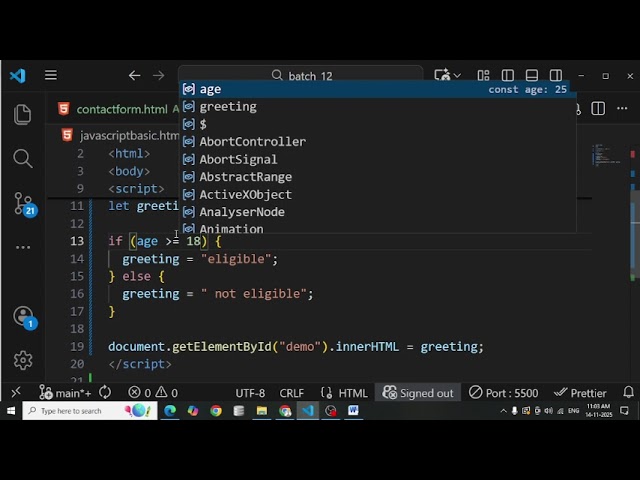The width and height of the screenshot is (640, 480).
Task: Click the "eligible" string on line 14
Action: tap(236, 259)
